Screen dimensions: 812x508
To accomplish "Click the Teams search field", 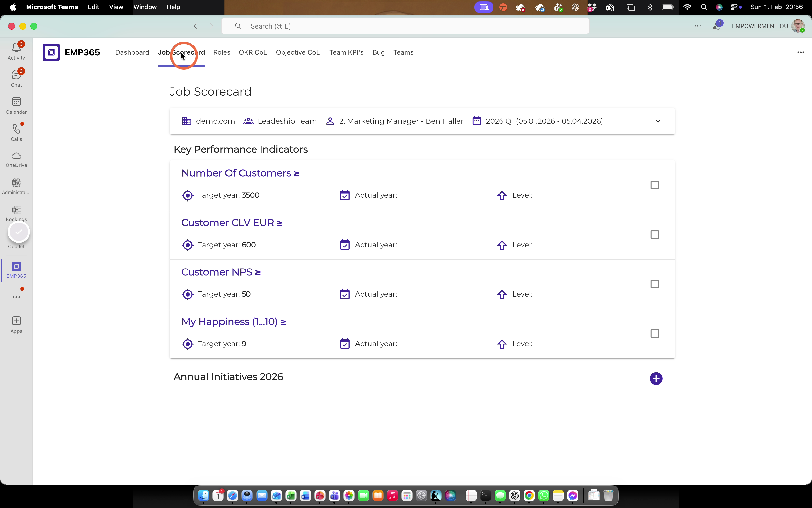I will pyautogui.click(x=405, y=26).
